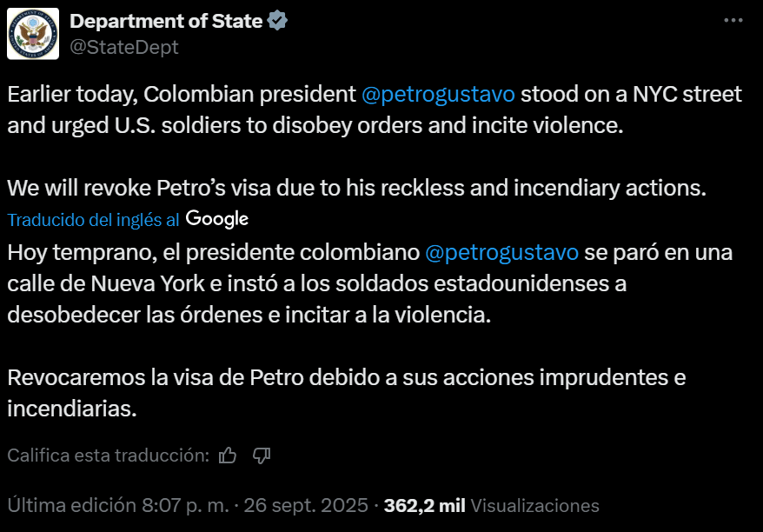Viewport: 763px width, 532px height.
Task: Open @petrogustavo mention in the English text
Action: click(x=438, y=94)
